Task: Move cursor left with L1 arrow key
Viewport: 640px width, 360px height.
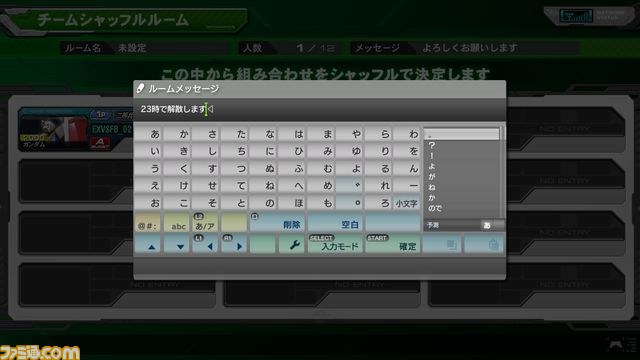Action: coord(205,244)
